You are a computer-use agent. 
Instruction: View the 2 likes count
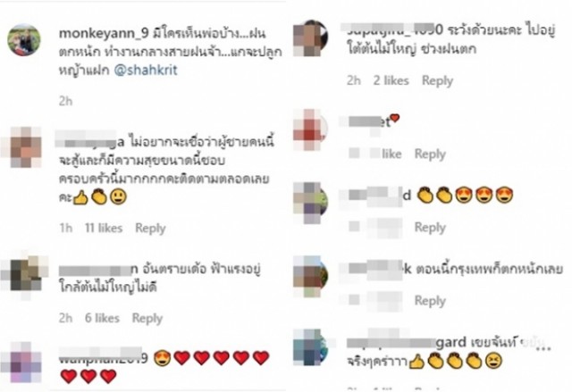click(391, 80)
